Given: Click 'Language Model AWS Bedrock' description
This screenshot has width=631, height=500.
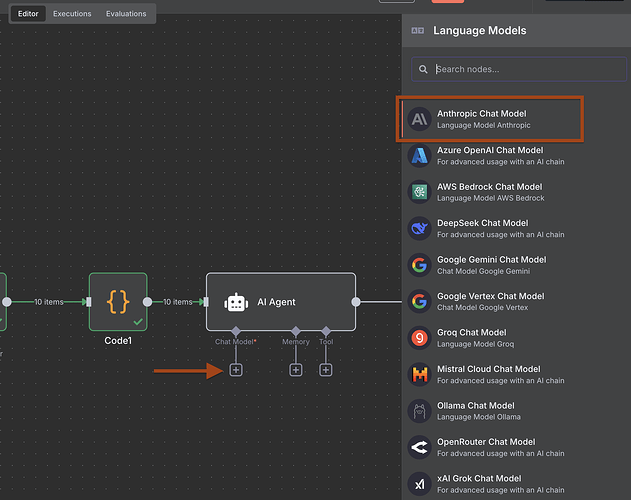Looking at the screenshot, I should (491, 198).
